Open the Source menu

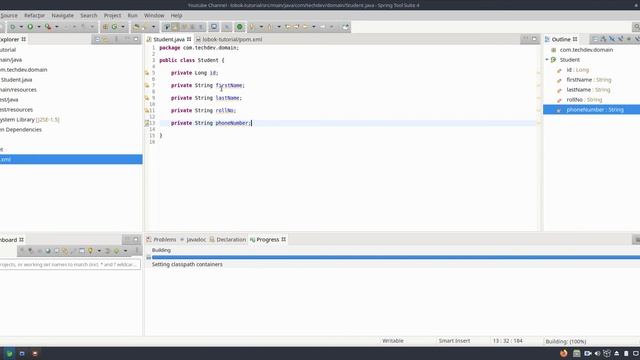[x=9, y=16]
